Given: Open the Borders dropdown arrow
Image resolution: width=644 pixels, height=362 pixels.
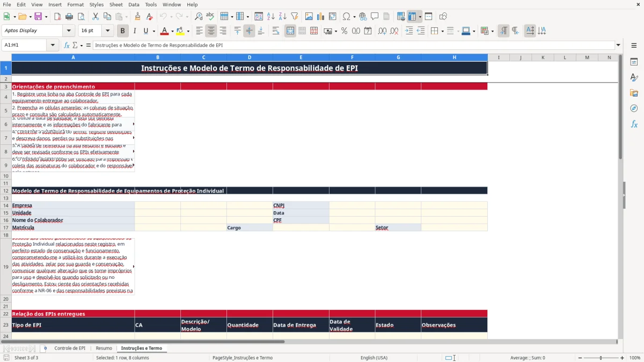Looking at the screenshot, I should [x=442, y=31].
